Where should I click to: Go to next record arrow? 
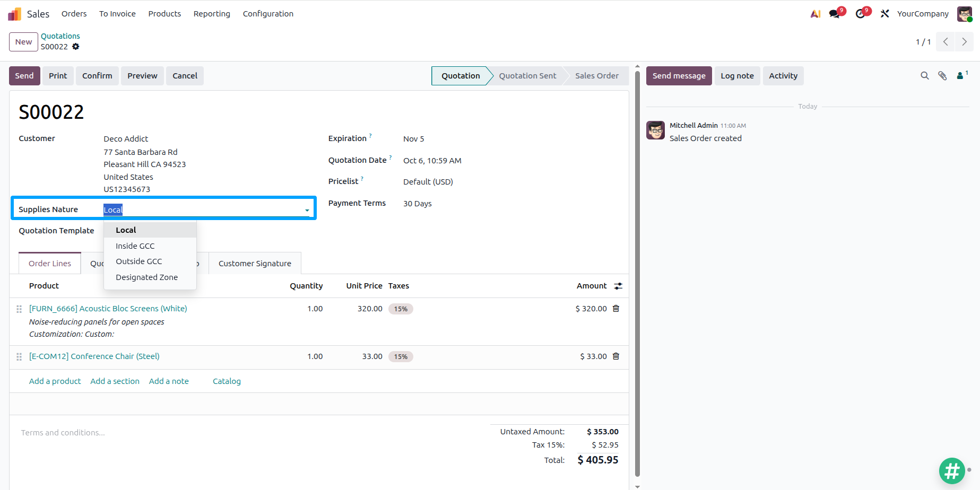coord(964,42)
